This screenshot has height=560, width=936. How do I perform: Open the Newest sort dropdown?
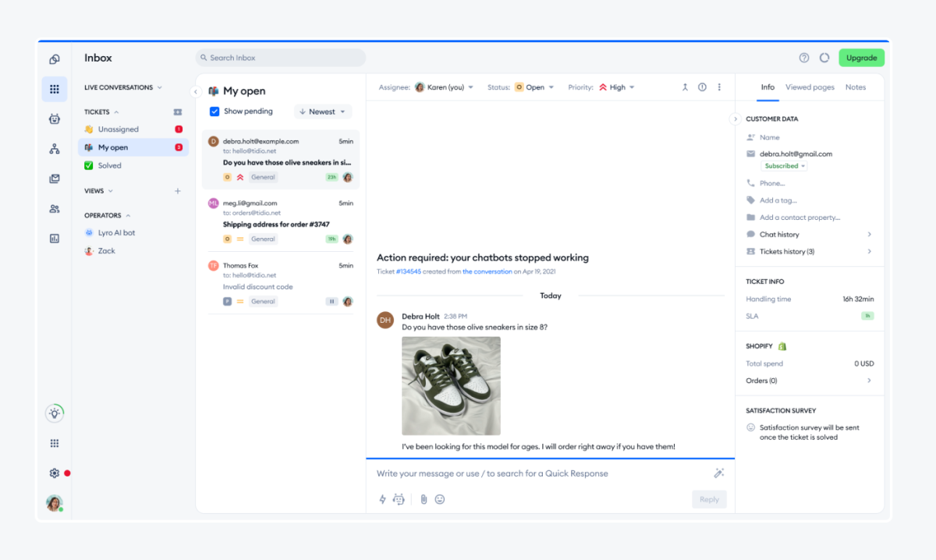point(323,112)
